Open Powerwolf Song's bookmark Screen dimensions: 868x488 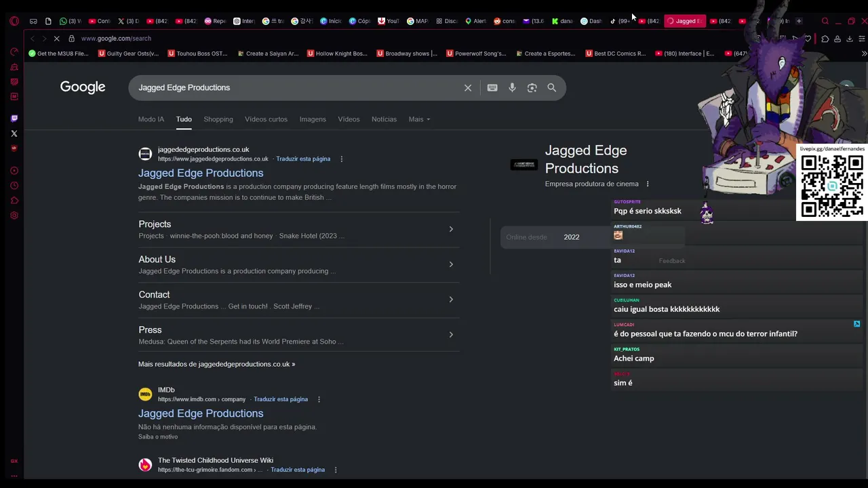pos(476,54)
